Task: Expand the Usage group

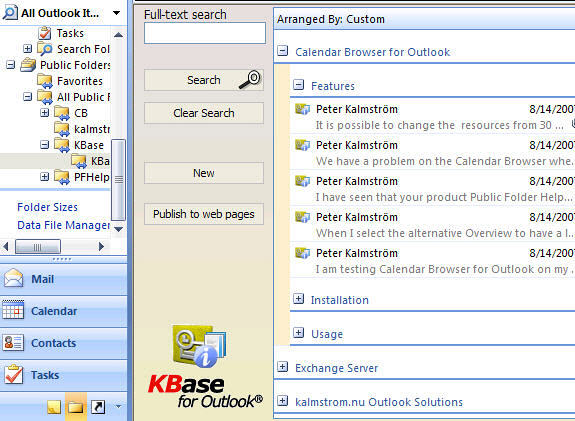Action: (x=299, y=333)
